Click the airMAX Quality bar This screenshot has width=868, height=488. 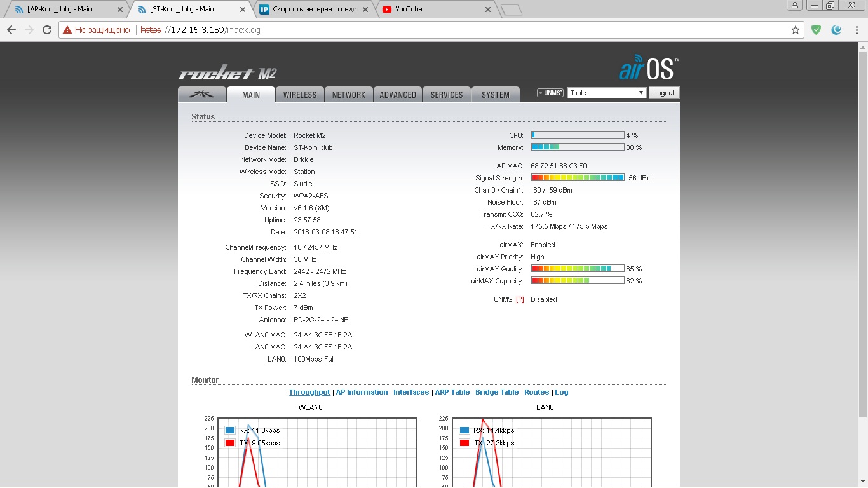click(x=578, y=268)
